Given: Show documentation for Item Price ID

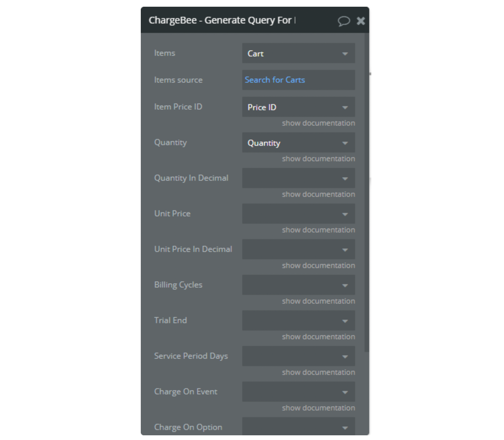Looking at the screenshot, I should tap(318, 123).
